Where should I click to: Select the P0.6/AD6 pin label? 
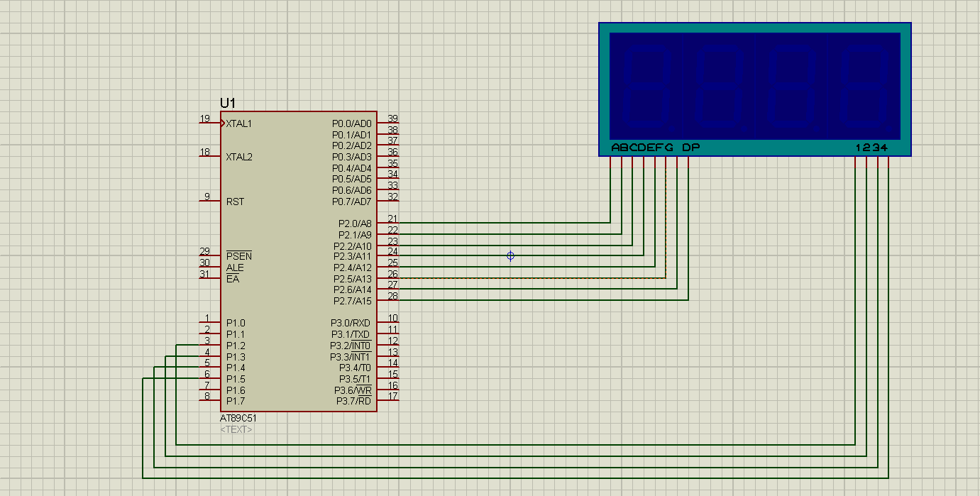click(352, 190)
